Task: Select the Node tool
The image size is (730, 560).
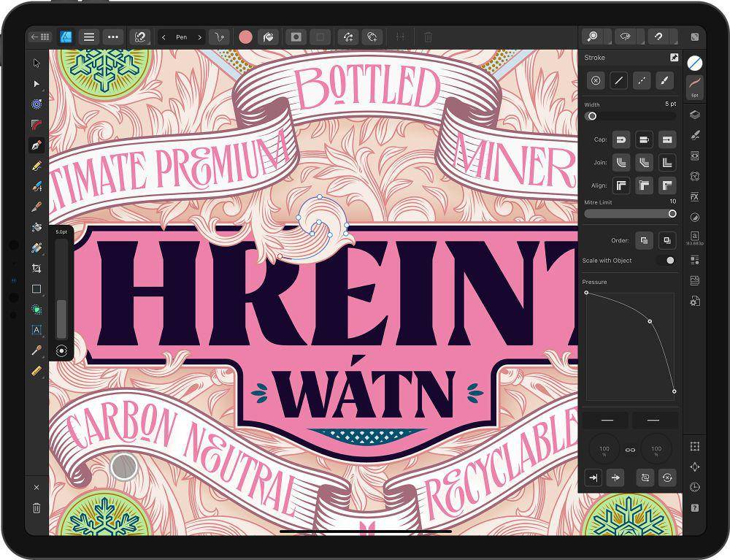Action: (x=36, y=84)
